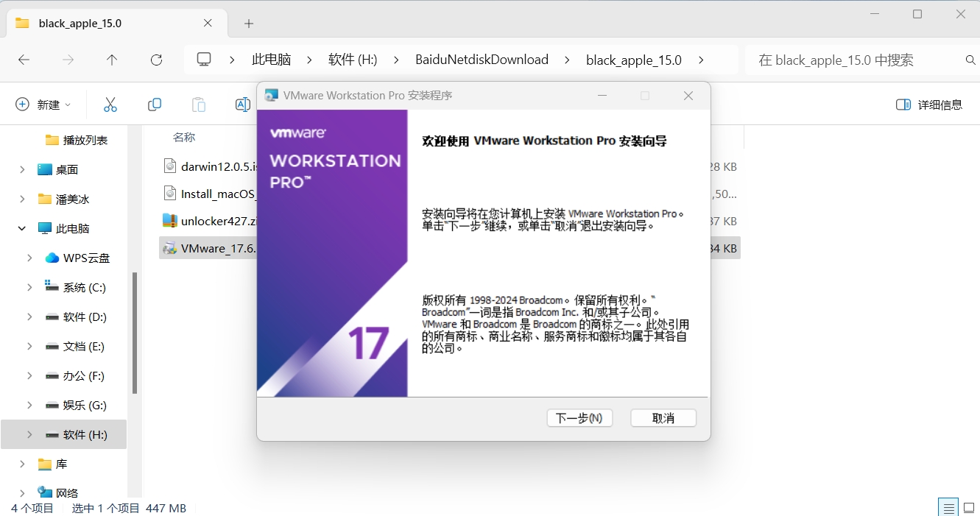Viewport: 980px width, 516px height.
Task: Click the Cancel (取消) installer button
Action: point(663,418)
